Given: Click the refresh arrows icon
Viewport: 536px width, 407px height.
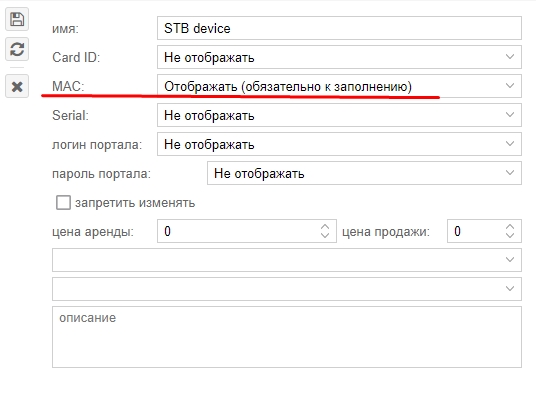Looking at the screenshot, I should [x=17, y=49].
